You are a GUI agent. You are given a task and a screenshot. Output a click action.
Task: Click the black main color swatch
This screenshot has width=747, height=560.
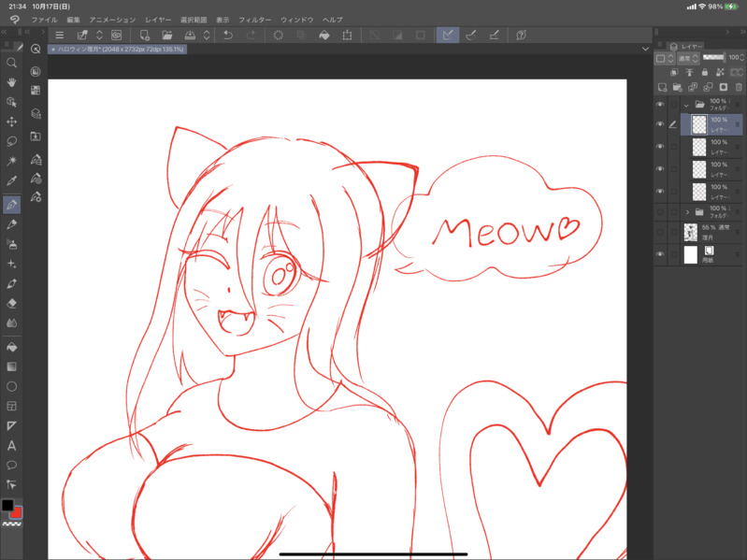click(7, 505)
